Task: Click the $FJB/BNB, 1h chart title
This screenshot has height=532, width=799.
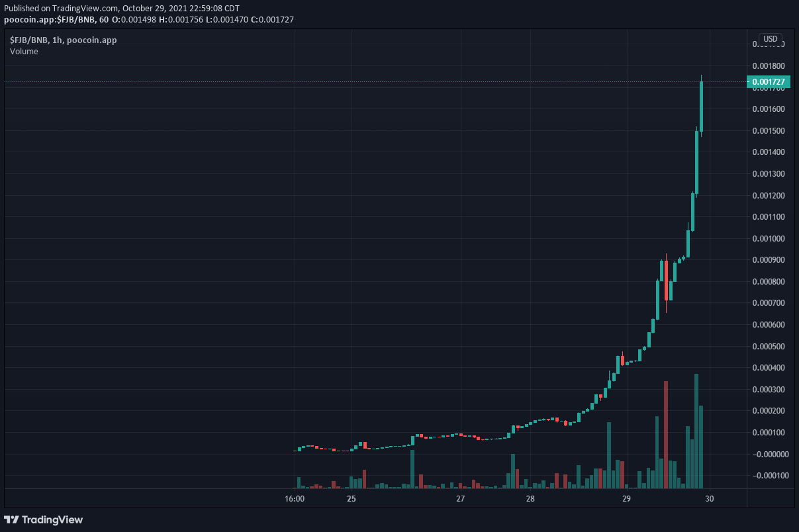Action: coord(63,40)
